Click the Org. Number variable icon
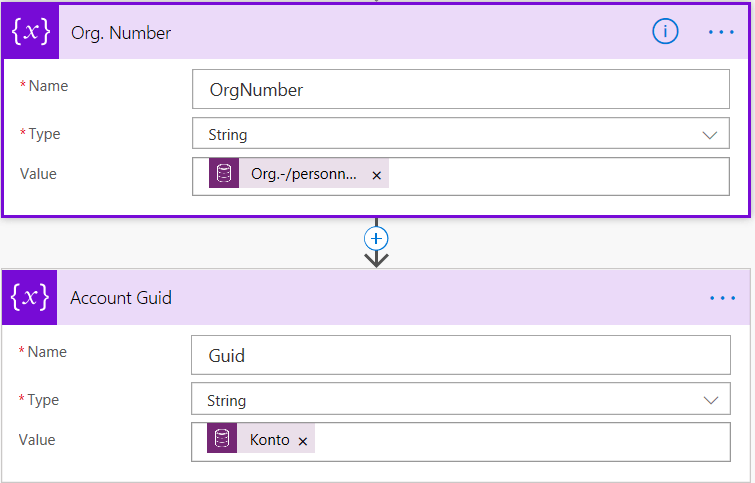Viewport: 755px width, 483px height. 30,32
